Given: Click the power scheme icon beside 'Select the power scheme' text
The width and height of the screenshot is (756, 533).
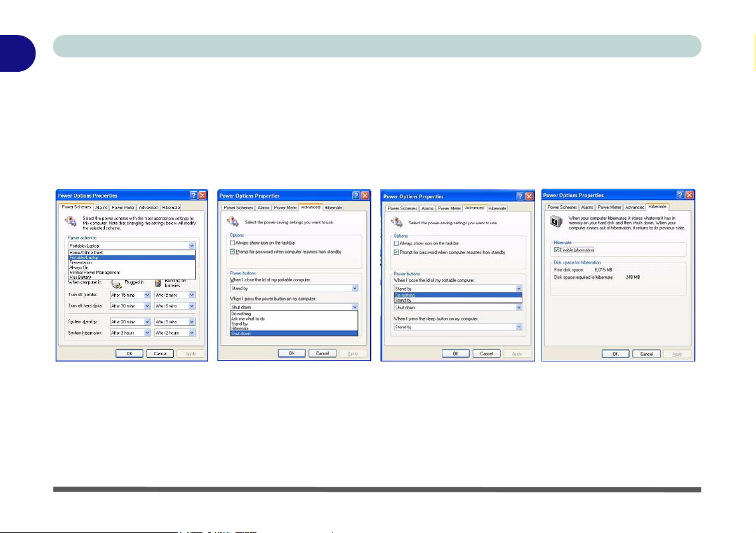Looking at the screenshot, I should pos(71,222).
